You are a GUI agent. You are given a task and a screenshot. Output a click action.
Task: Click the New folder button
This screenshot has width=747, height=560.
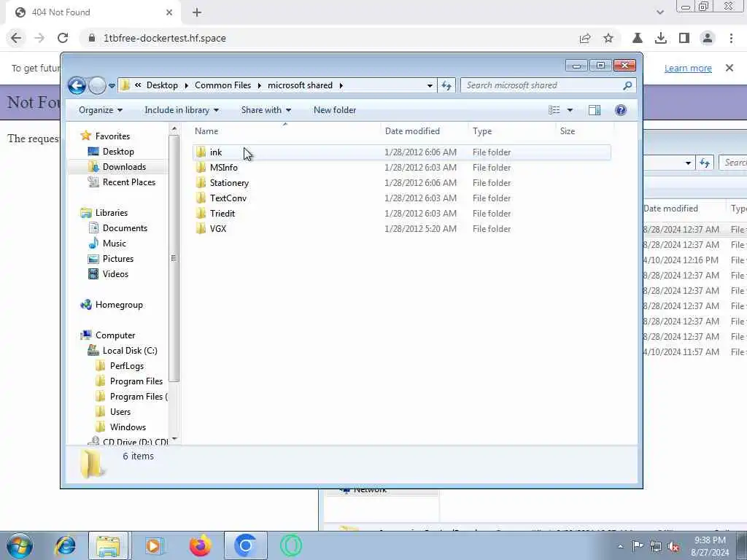(x=335, y=110)
